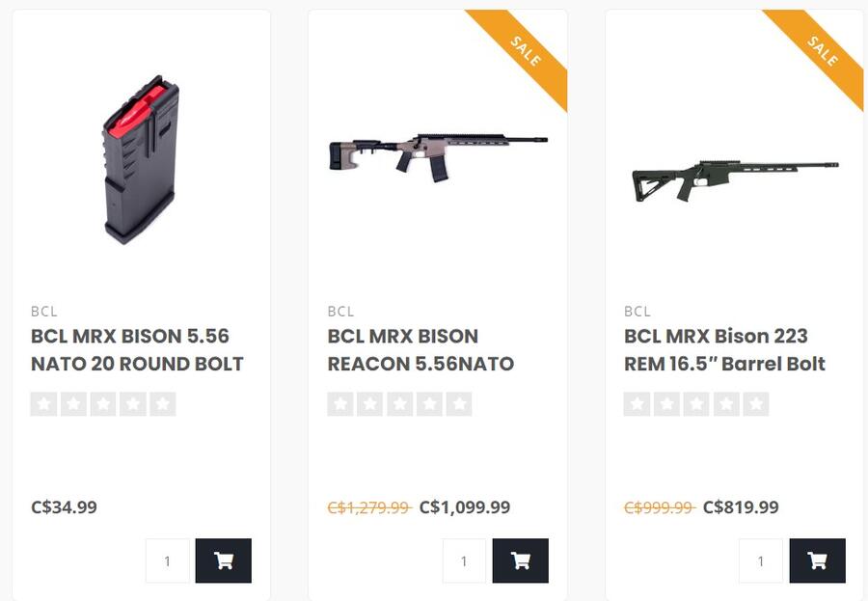Focus quantity box for Bison Reacon
Viewport: 868px width, 601px height.
coord(465,560)
